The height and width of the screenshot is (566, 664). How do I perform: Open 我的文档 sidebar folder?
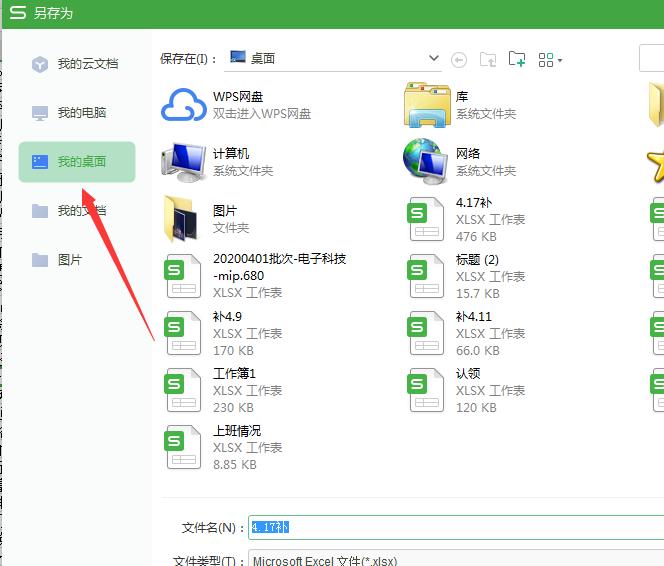pos(77,210)
